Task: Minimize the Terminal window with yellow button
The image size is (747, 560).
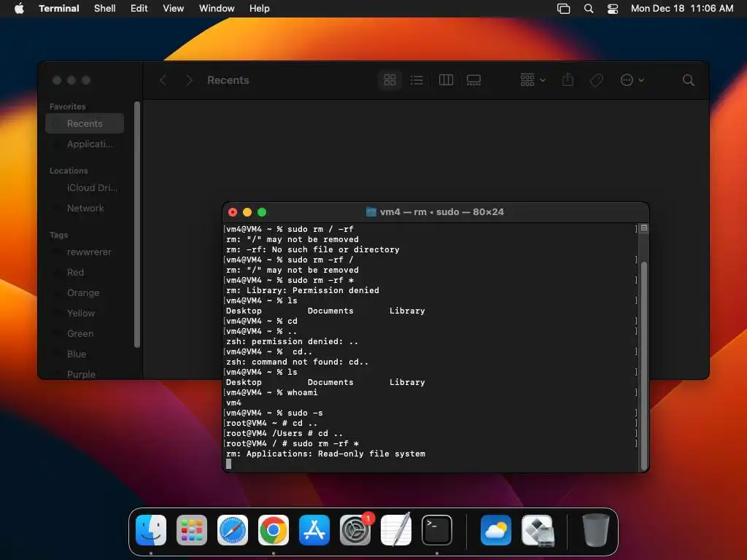Action: tap(247, 212)
